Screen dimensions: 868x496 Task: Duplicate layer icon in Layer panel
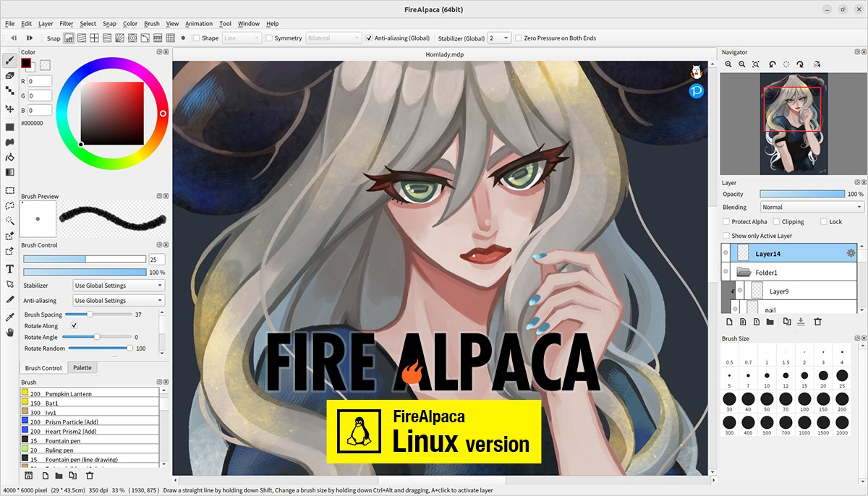pyautogui.click(x=786, y=322)
